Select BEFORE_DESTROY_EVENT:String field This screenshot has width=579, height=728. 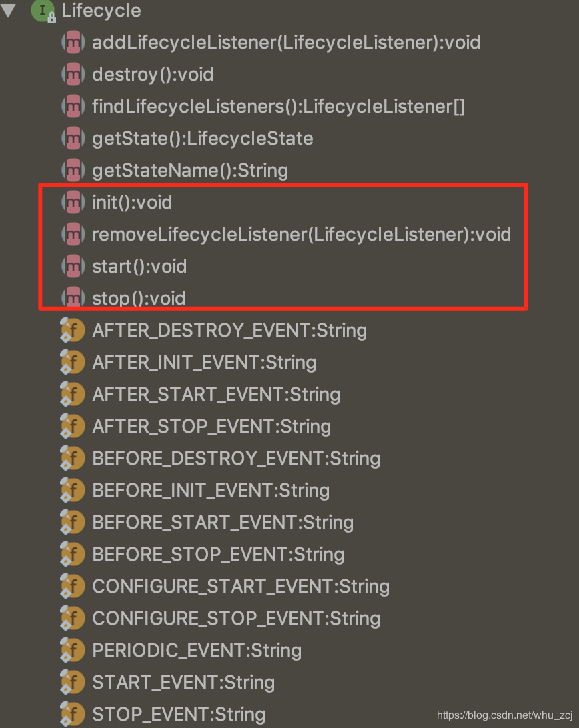[237, 458]
